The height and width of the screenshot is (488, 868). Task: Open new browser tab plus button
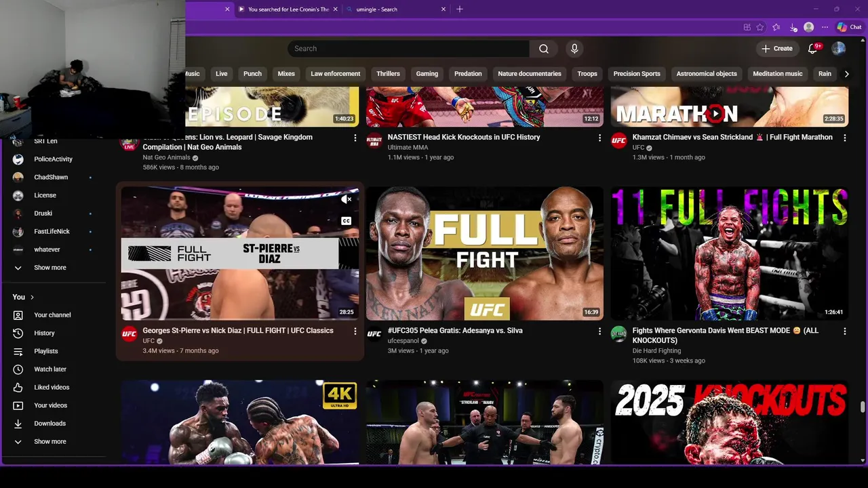tap(459, 9)
